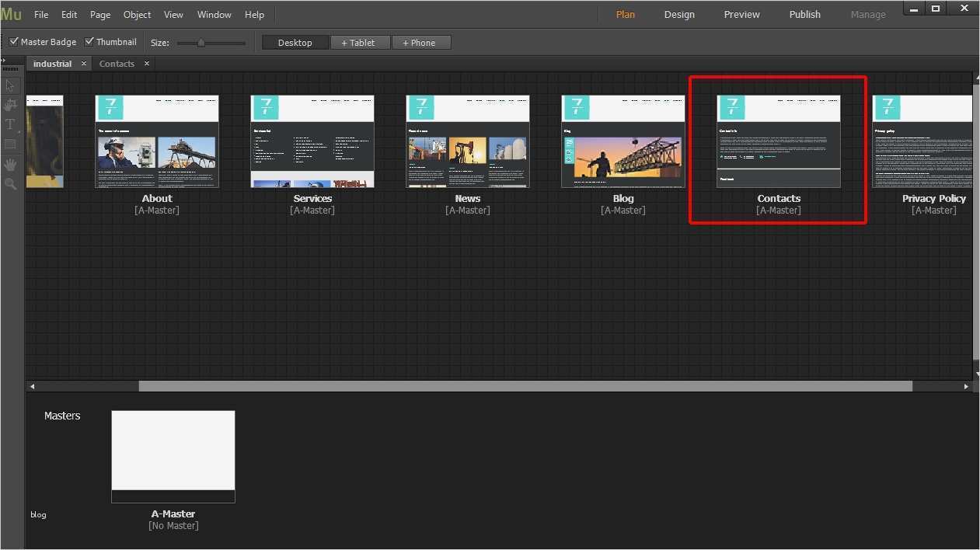Select the Contacts page thumbnail
The image size is (980, 550).
click(779, 141)
